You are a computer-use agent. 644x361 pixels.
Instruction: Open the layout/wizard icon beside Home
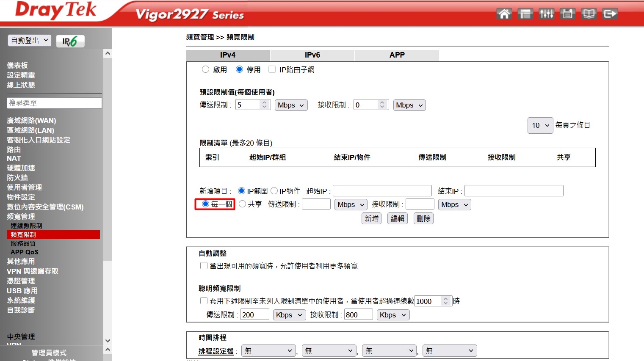point(525,14)
